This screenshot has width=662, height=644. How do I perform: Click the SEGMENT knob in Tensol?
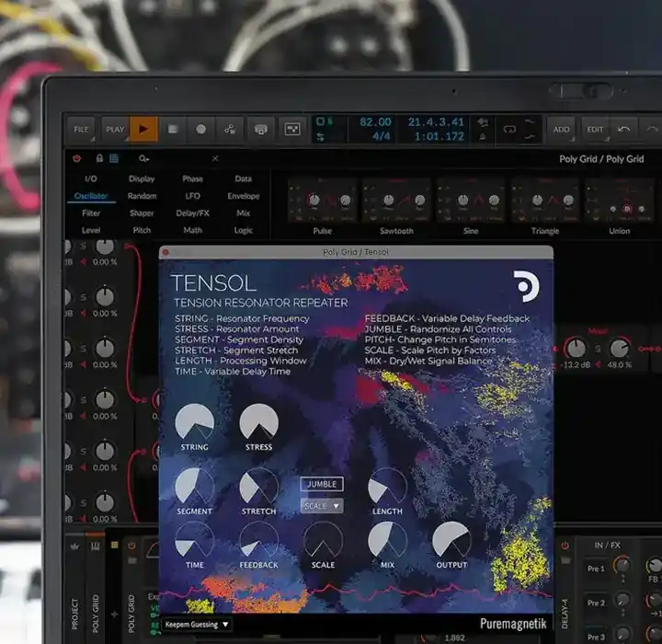(x=195, y=487)
